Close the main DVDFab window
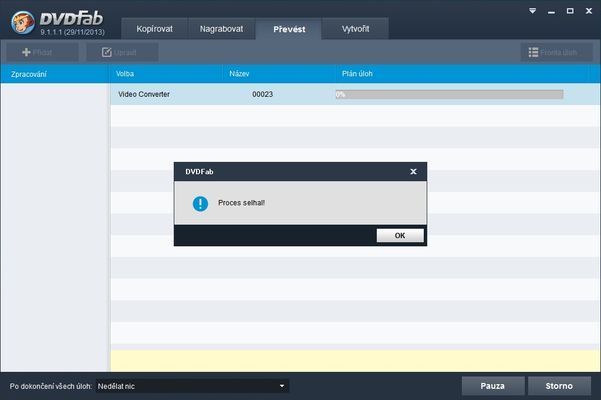The height and width of the screenshot is (400, 601). point(589,11)
